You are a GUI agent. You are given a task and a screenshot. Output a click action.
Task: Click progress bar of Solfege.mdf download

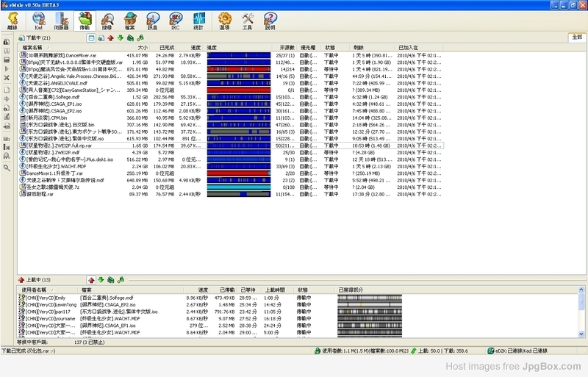(239, 97)
